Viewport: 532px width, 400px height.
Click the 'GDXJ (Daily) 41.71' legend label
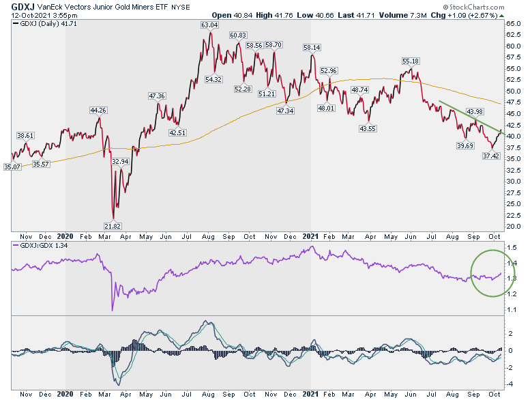[45, 24]
